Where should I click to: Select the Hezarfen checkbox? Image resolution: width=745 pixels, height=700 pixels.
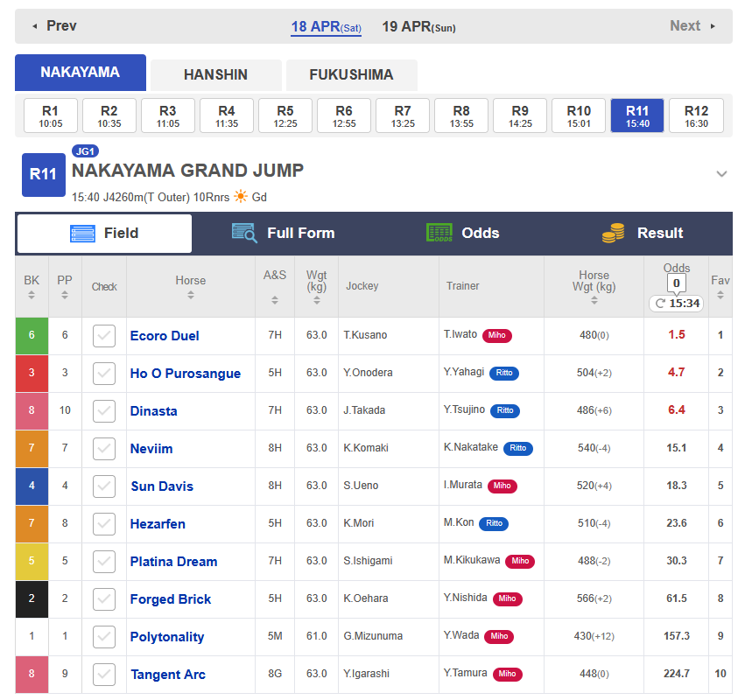click(104, 524)
